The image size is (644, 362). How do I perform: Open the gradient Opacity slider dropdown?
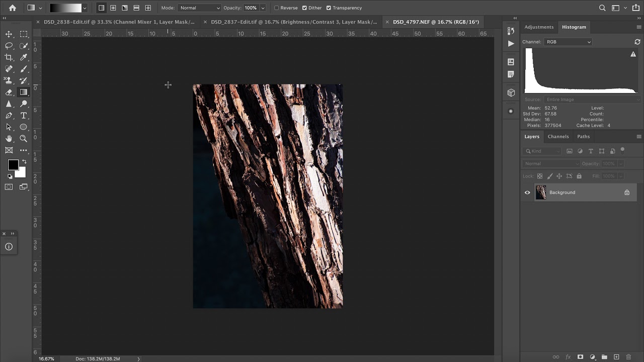[263, 8]
